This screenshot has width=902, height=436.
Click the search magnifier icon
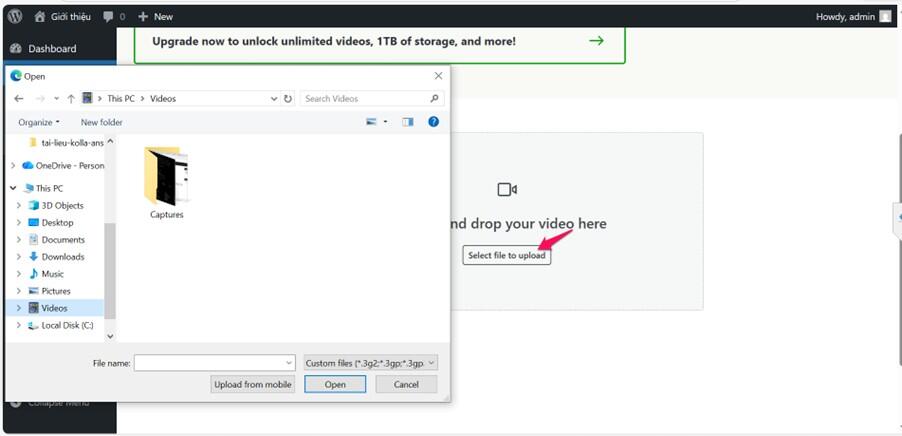[435, 99]
